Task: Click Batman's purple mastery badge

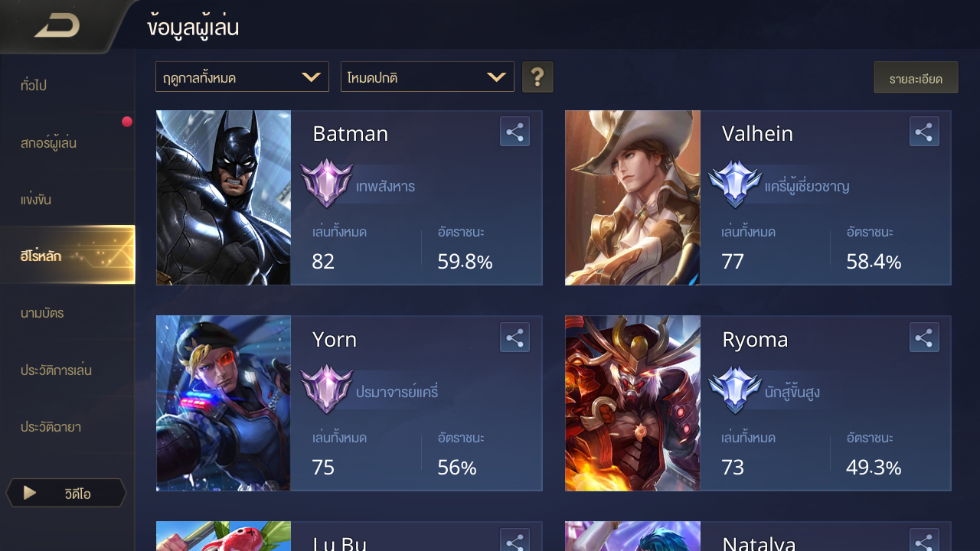Action: [x=326, y=183]
